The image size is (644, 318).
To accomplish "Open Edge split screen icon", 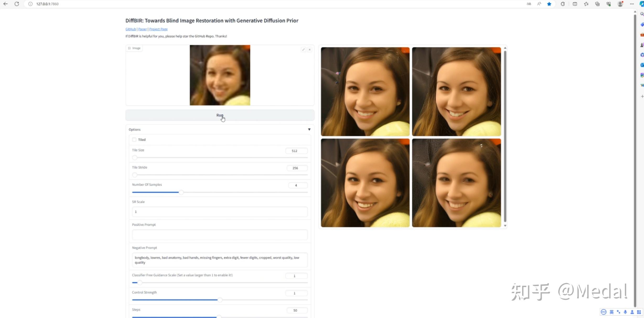I will (575, 4).
